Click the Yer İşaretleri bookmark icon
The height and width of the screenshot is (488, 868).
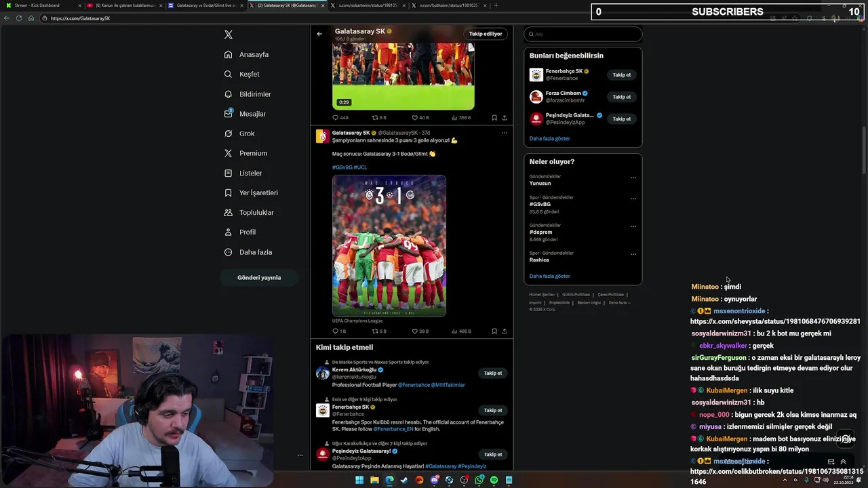pos(229,192)
